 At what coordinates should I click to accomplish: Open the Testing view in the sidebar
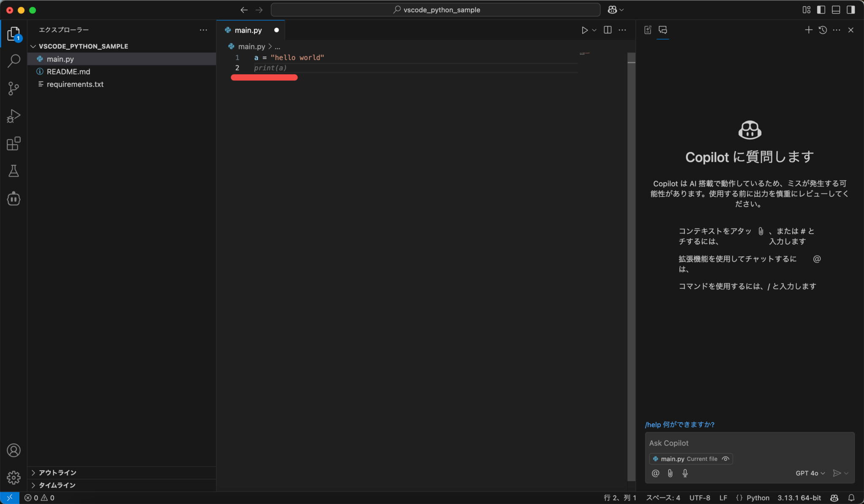pos(14,171)
